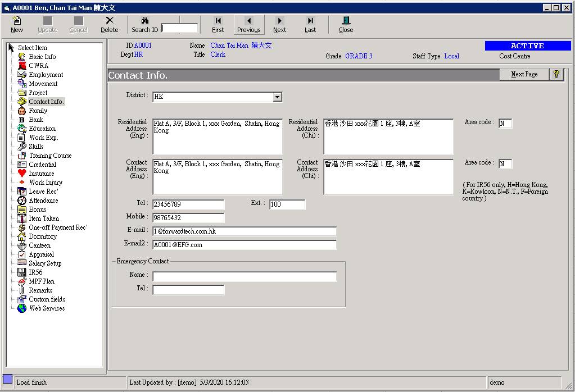This screenshot has width=575, height=392.
Task: Click the Delete record X icon
Action: 109,21
